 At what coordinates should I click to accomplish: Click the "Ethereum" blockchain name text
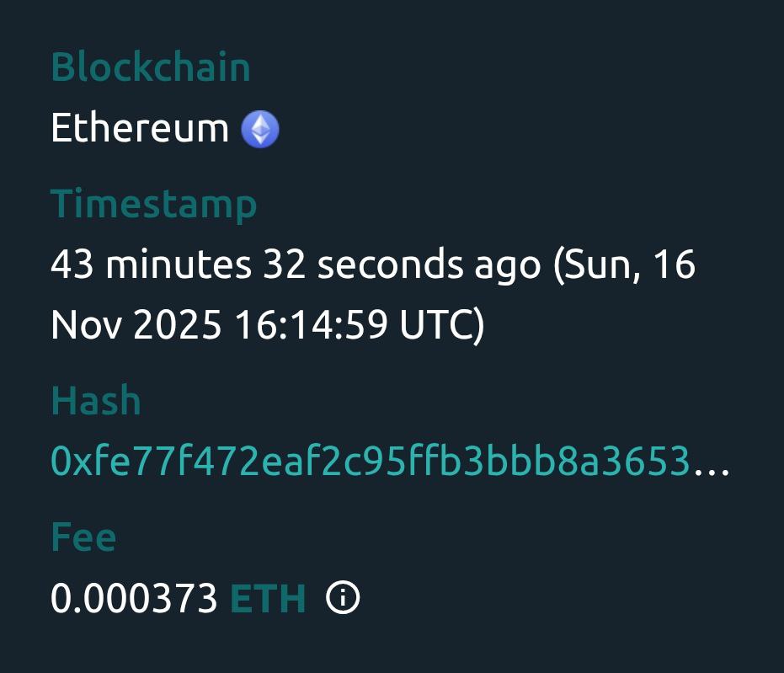point(140,129)
